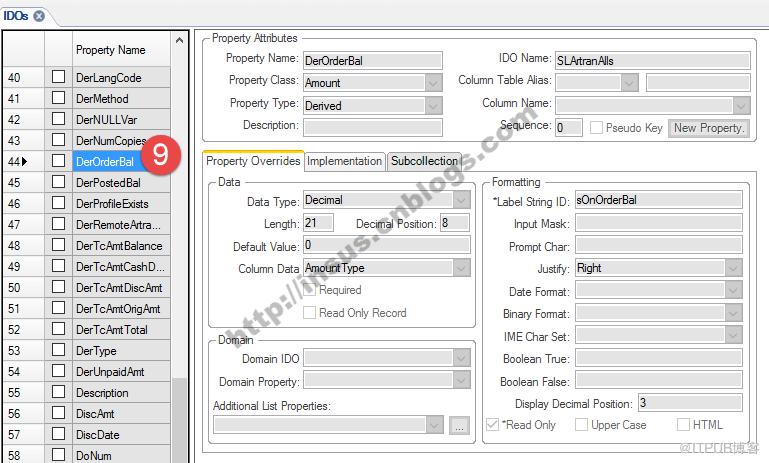The height and width of the screenshot is (463, 769).
Task: Click the IDO Name field
Action: pyautogui.click(x=652, y=60)
